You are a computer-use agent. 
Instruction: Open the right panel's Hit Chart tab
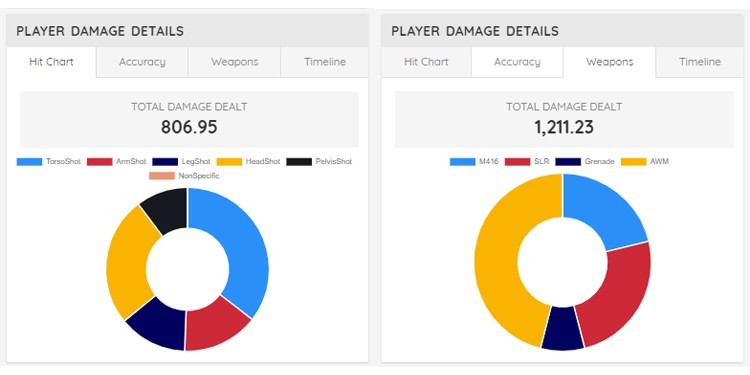tap(426, 62)
